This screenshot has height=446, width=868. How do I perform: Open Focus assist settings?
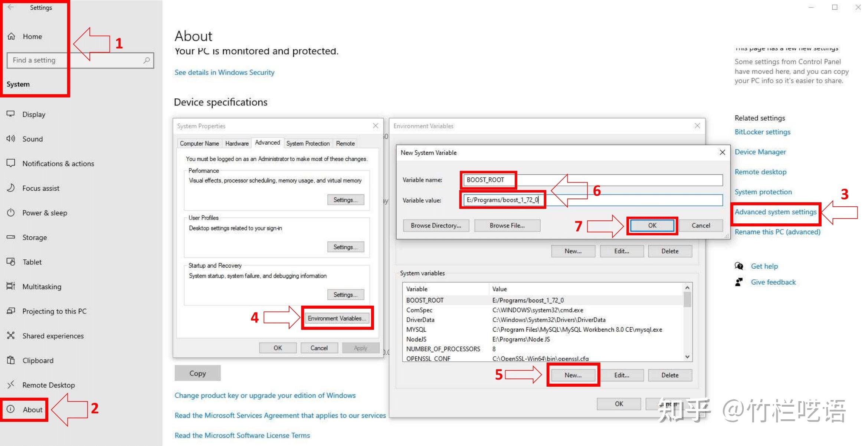pyautogui.click(x=40, y=188)
